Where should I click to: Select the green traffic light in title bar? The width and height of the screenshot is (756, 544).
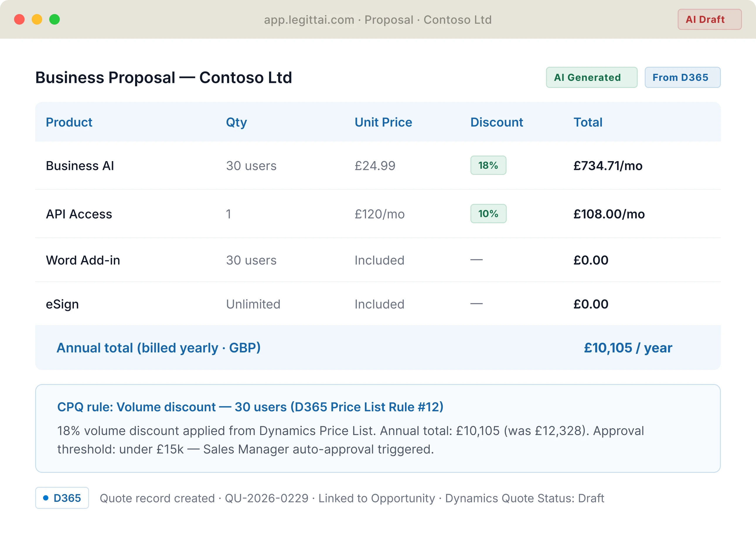click(54, 20)
